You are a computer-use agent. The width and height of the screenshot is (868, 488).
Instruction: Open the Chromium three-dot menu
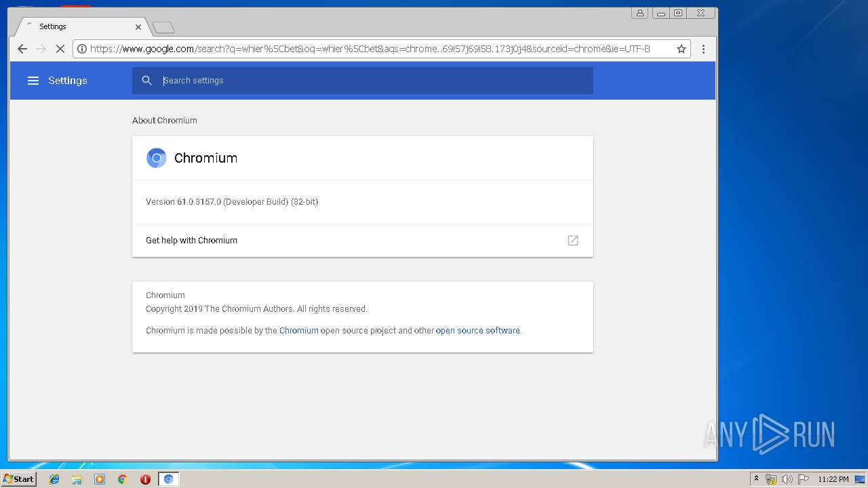(703, 49)
